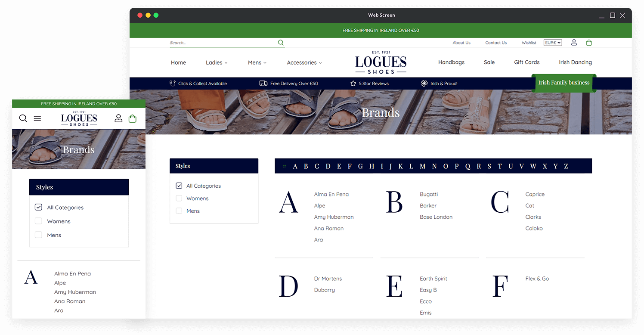
Task: Open the Gift Cards navigation item
Action: pyautogui.click(x=526, y=62)
